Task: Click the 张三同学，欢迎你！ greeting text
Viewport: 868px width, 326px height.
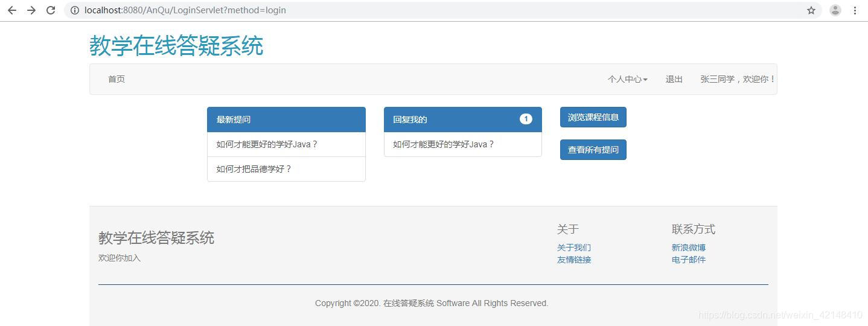Action: click(x=738, y=79)
